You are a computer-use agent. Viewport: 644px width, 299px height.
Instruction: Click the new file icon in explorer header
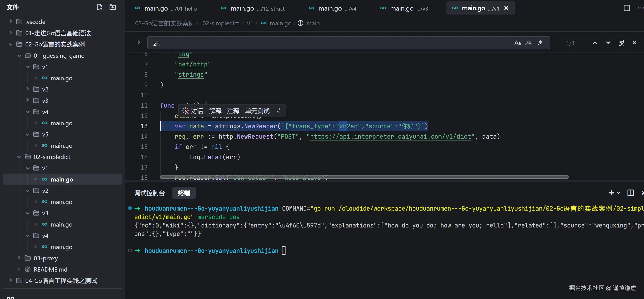coord(99,7)
